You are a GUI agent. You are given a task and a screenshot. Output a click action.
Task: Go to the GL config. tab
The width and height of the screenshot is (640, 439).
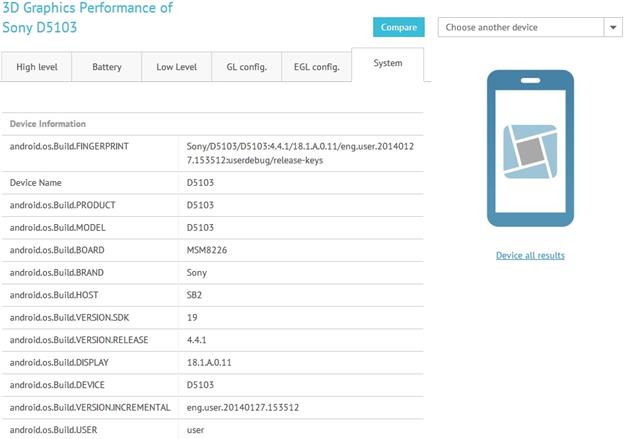coord(247,67)
